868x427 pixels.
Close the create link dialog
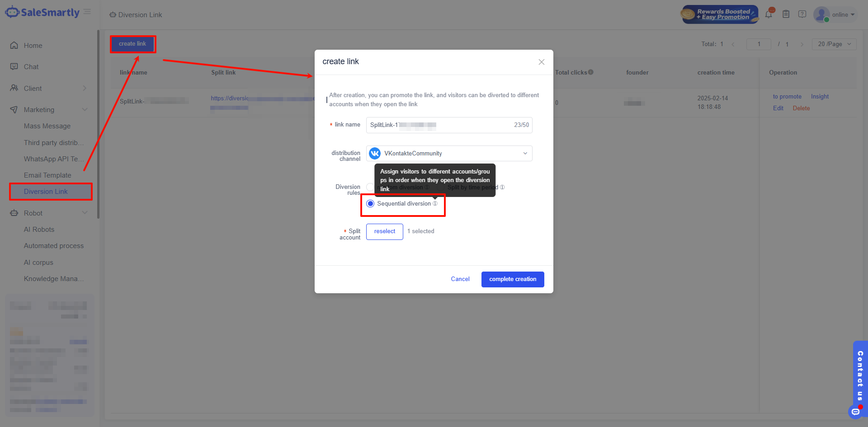pyautogui.click(x=541, y=62)
